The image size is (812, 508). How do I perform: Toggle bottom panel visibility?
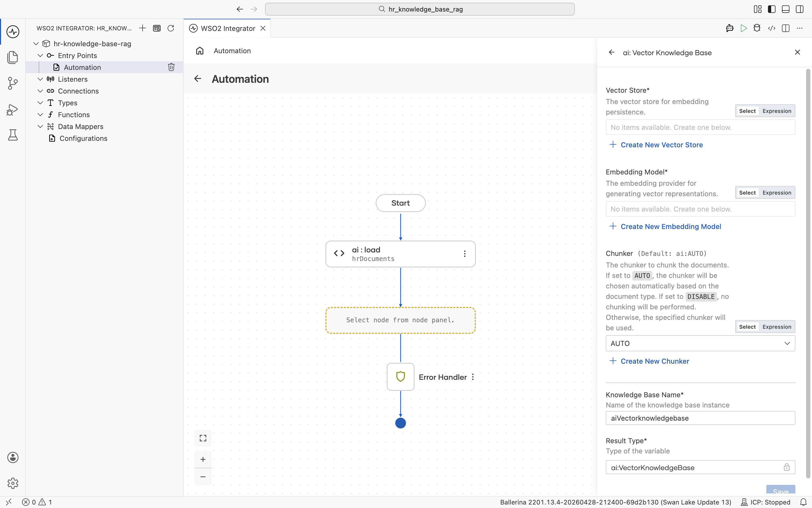point(785,9)
